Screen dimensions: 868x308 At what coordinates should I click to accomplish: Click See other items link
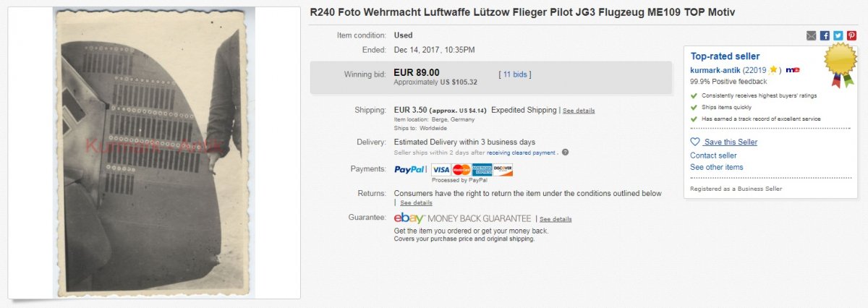pyautogui.click(x=716, y=167)
